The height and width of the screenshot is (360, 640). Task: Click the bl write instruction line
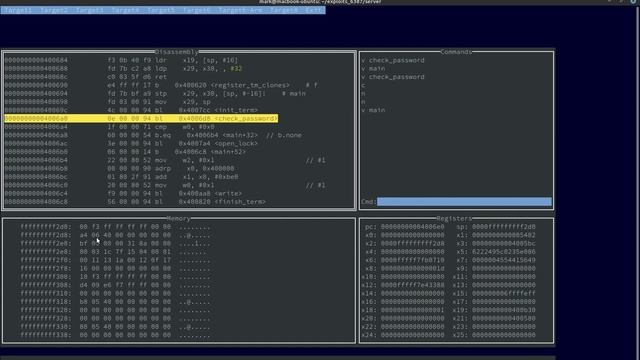[123, 193]
